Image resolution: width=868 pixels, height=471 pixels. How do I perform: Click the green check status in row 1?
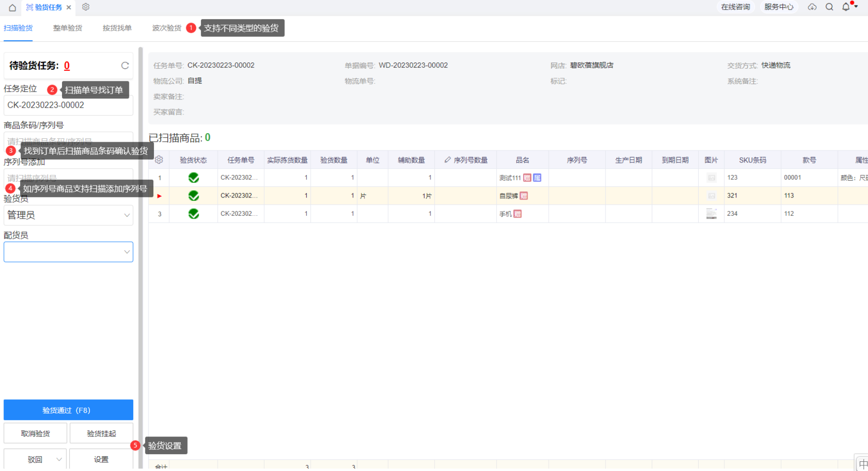[x=194, y=178]
